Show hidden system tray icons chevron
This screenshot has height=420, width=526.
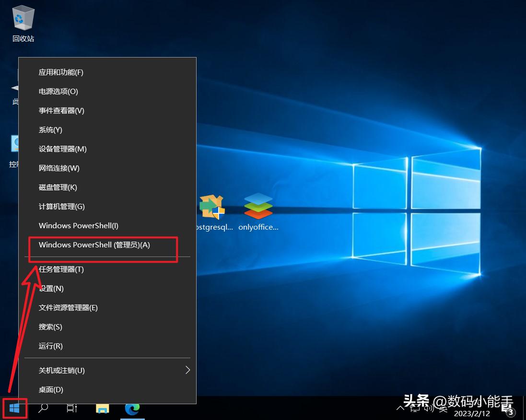[400, 408]
